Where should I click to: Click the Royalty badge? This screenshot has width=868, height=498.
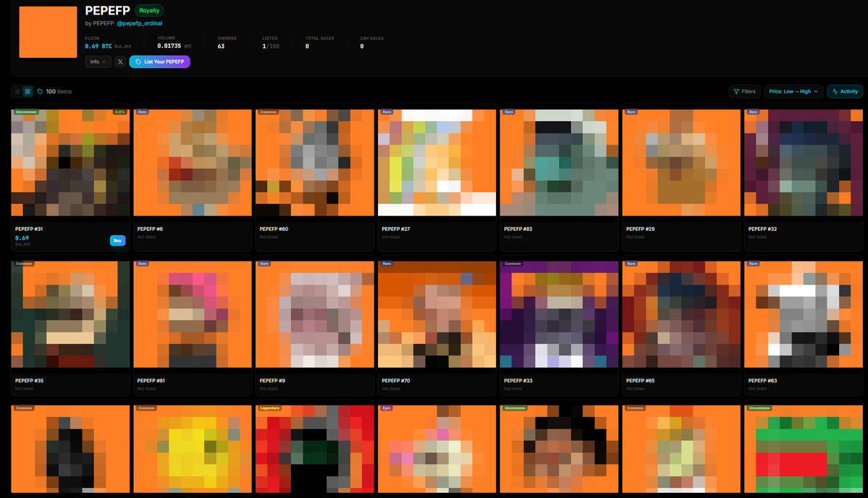click(149, 11)
